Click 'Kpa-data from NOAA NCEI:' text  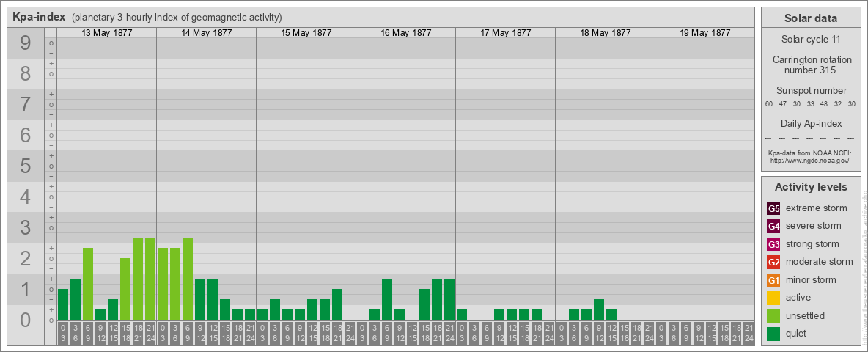[810, 153]
